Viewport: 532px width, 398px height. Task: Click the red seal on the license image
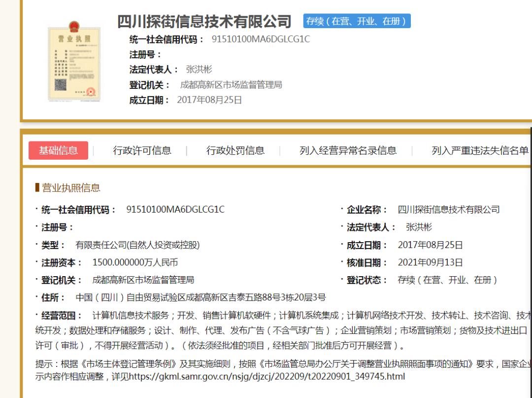click(90, 92)
